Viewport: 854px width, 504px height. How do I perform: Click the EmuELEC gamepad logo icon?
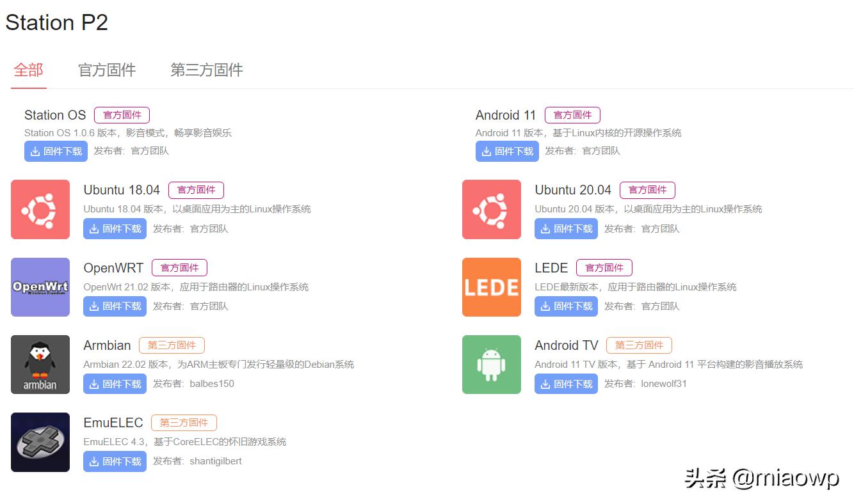40,441
